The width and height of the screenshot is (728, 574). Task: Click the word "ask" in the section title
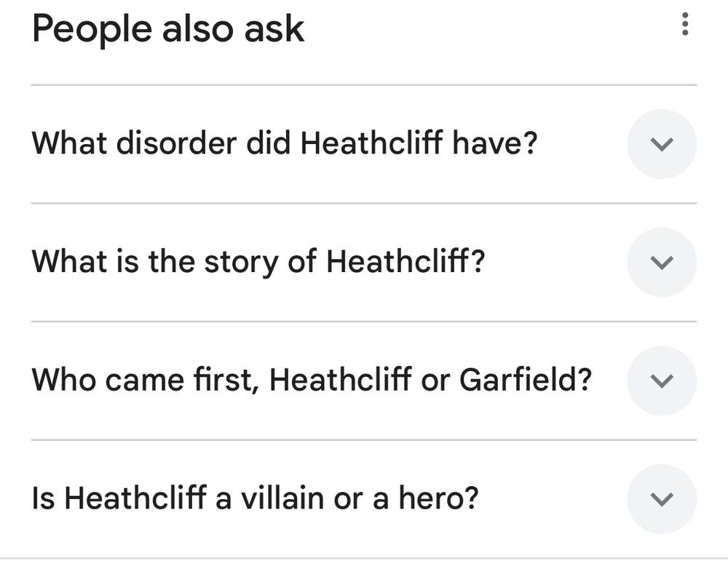coord(273,29)
